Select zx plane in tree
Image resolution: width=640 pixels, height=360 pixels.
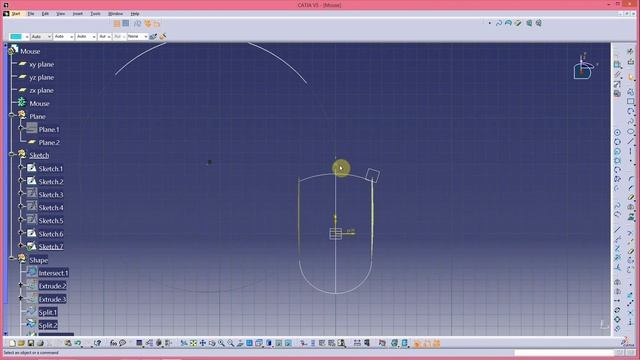(41, 90)
